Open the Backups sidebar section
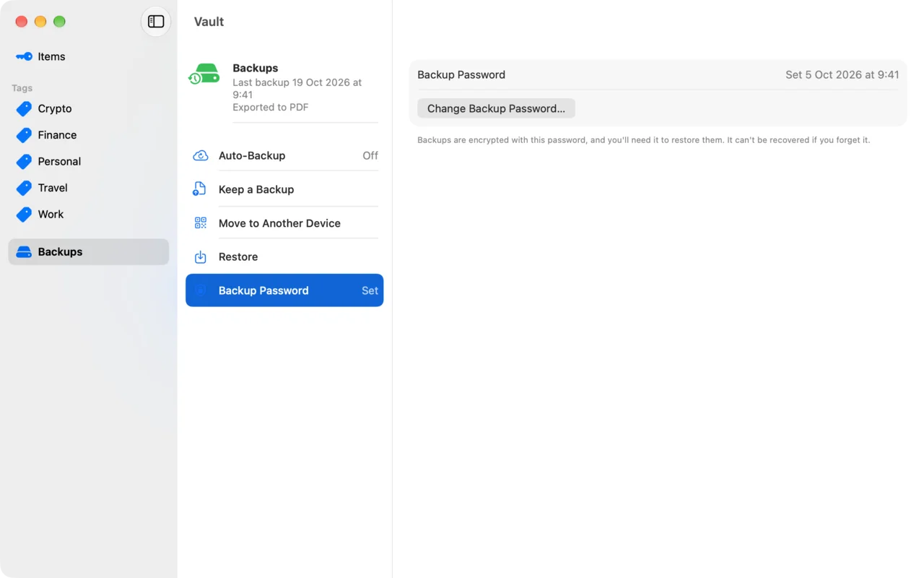This screenshot has height=578, width=924. pyautogui.click(x=89, y=252)
